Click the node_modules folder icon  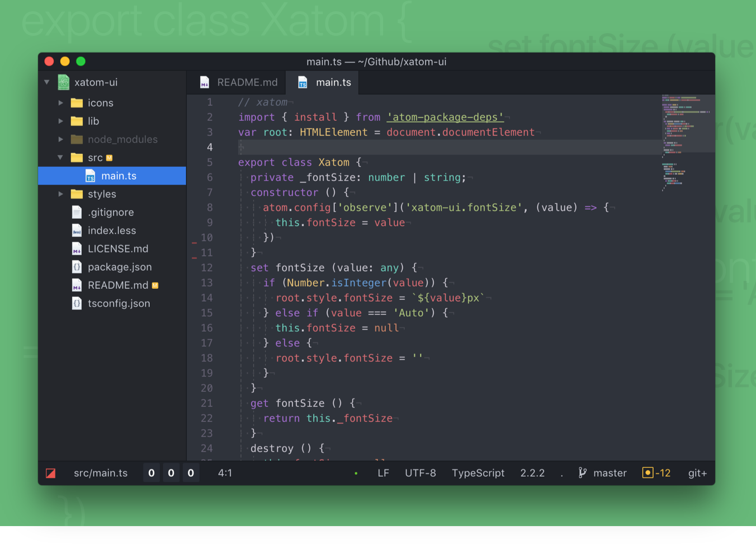(x=77, y=139)
